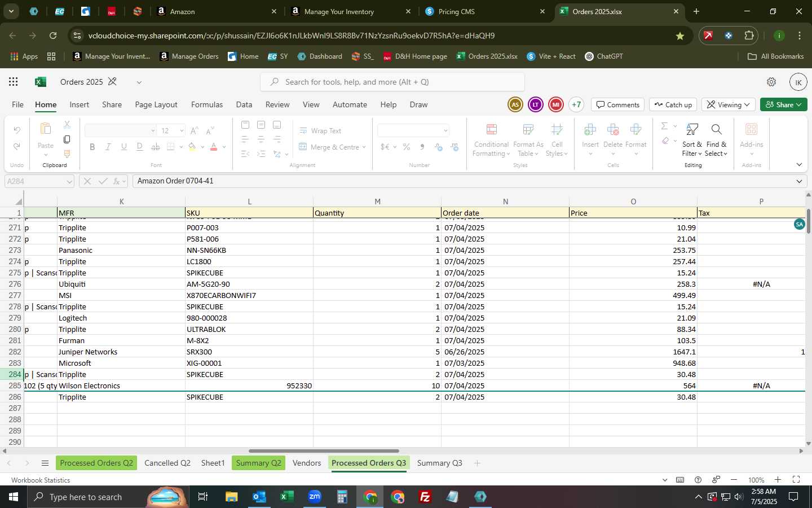Open Manage Orders bookmark

pyautogui.click(x=189, y=56)
